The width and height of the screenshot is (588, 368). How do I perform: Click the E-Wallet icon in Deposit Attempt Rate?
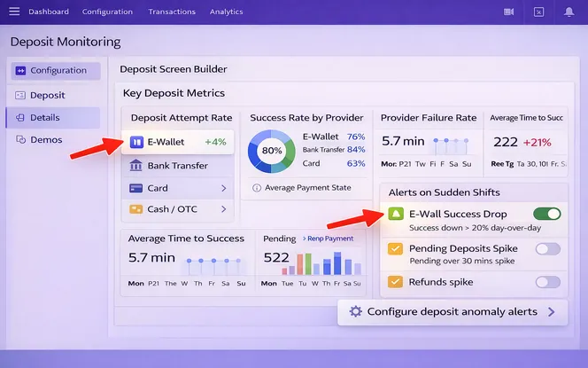[136, 142]
